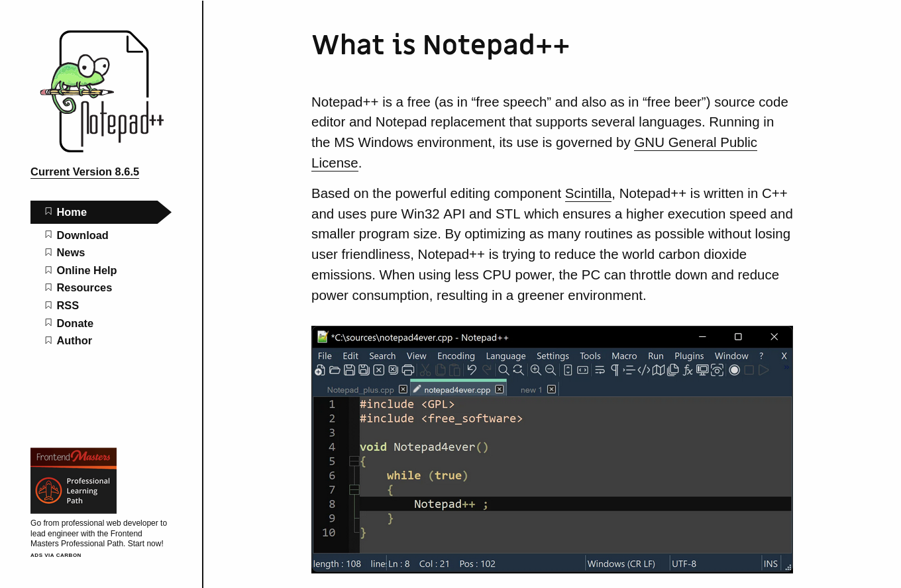This screenshot has width=901, height=588.
Task: Open the Edit menu
Action: (350, 356)
